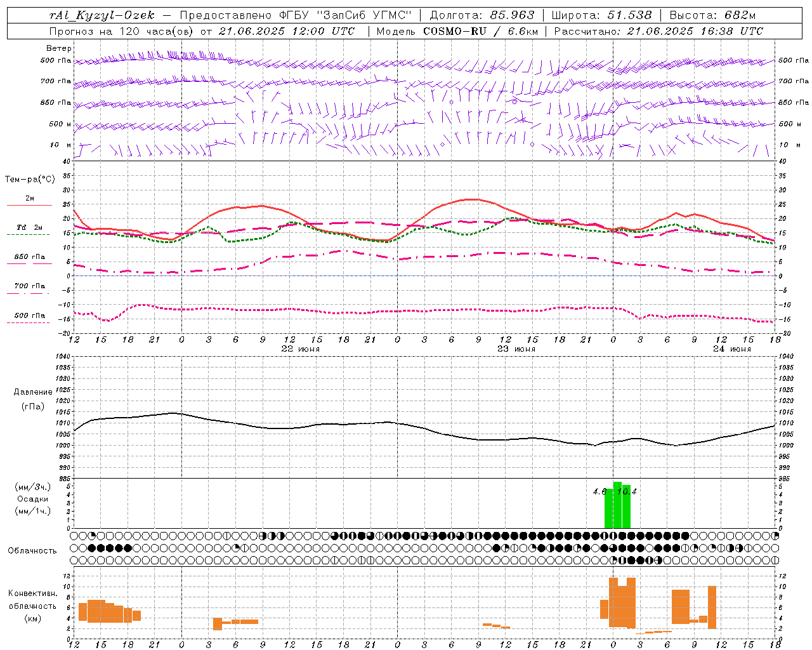The height and width of the screenshot is (650, 812).
Task: Click the Конвективн. convective cloud label
Action: (x=33, y=594)
